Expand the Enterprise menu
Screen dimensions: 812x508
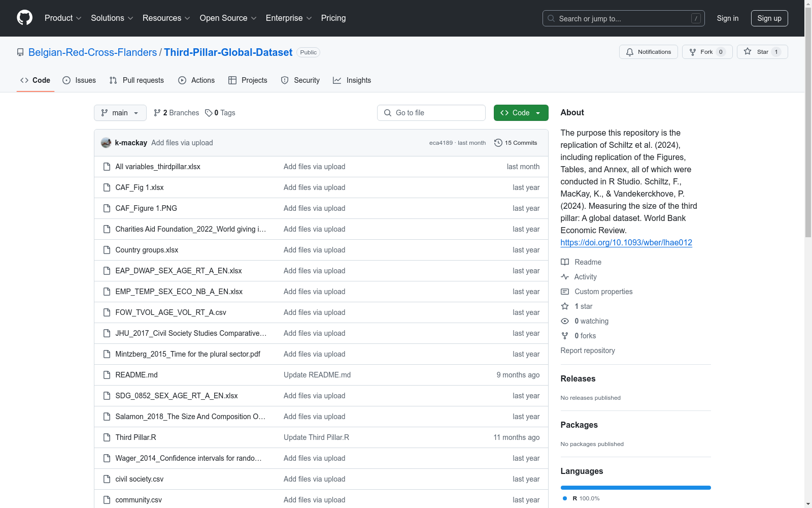tap(289, 18)
